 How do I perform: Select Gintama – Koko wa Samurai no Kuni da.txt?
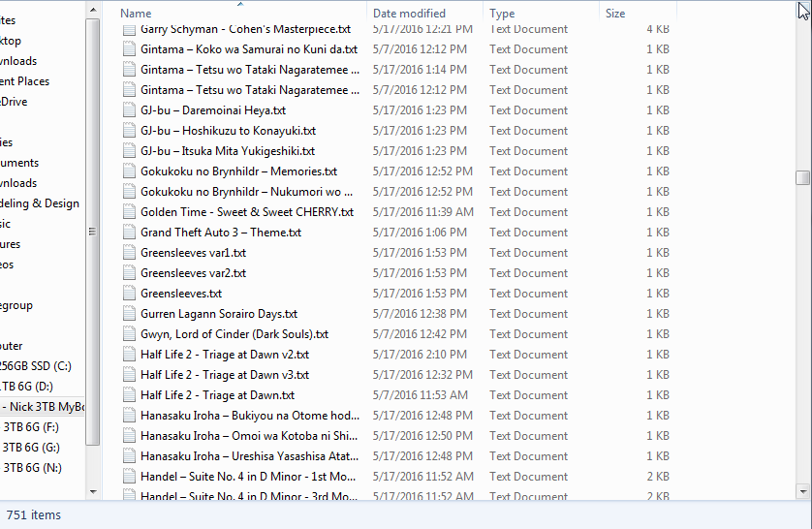(x=249, y=49)
